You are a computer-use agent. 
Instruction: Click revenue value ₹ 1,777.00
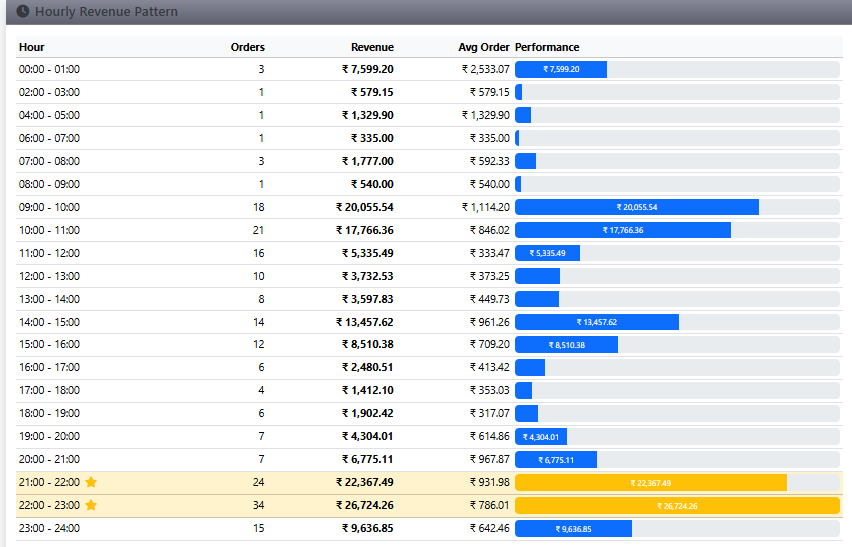pyautogui.click(x=368, y=161)
